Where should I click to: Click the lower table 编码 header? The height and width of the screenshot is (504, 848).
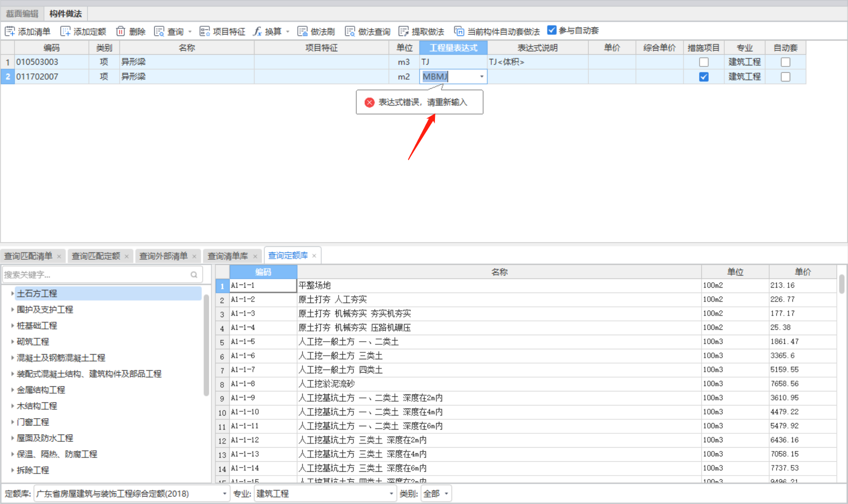tap(263, 272)
